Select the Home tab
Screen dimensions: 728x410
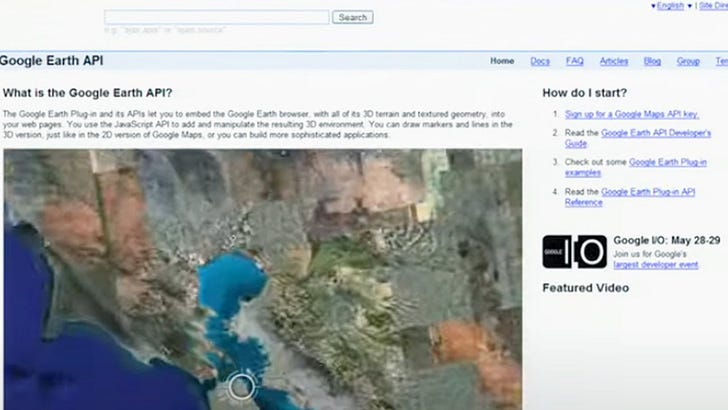click(502, 61)
